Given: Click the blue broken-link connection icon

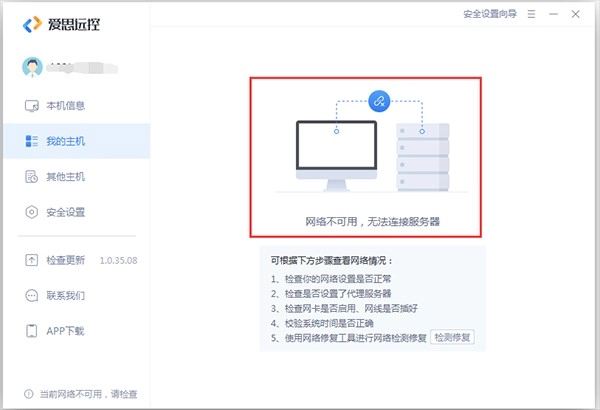Looking at the screenshot, I should tap(378, 100).
